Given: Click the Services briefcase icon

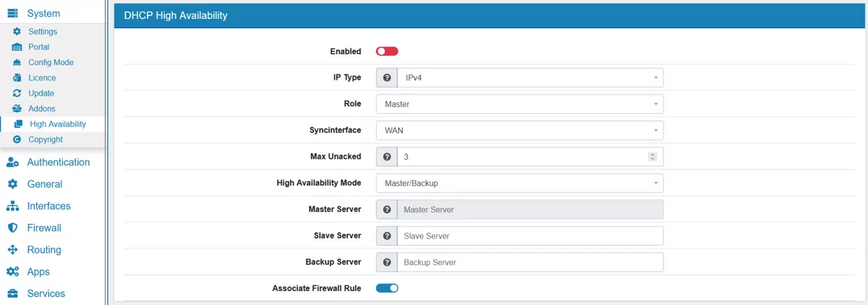Looking at the screenshot, I should coord(12,293).
